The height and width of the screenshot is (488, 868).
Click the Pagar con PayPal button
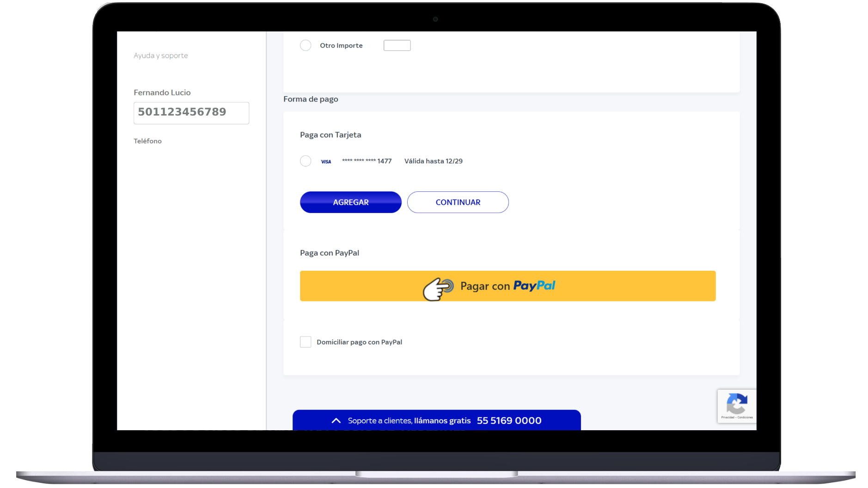507,286
